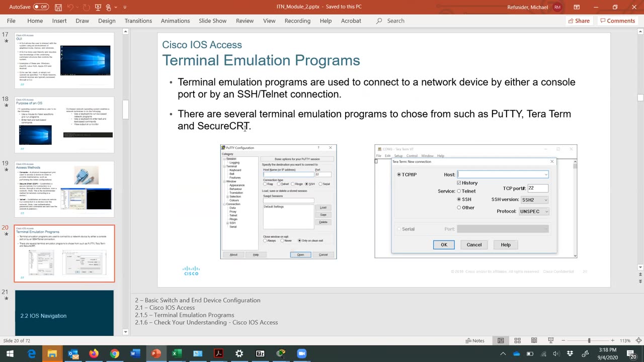Select slide 19 Access Methods thumbnail
Image resolution: width=644 pixels, height=362 pixels.
coord(64,189)
